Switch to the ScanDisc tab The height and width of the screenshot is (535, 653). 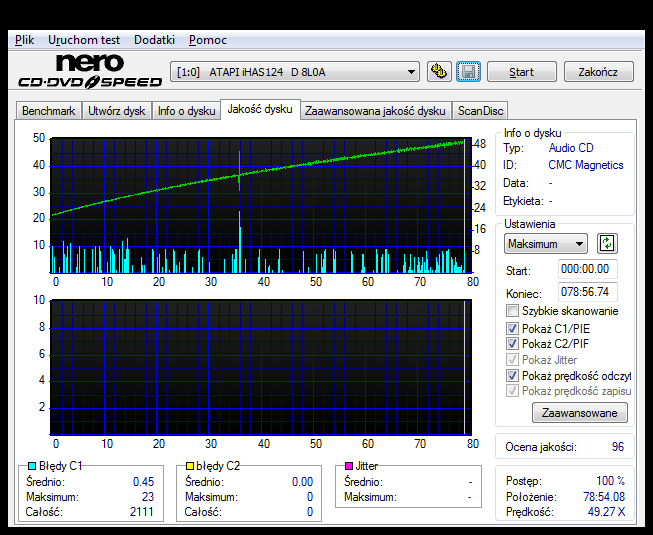click(480, 111)
